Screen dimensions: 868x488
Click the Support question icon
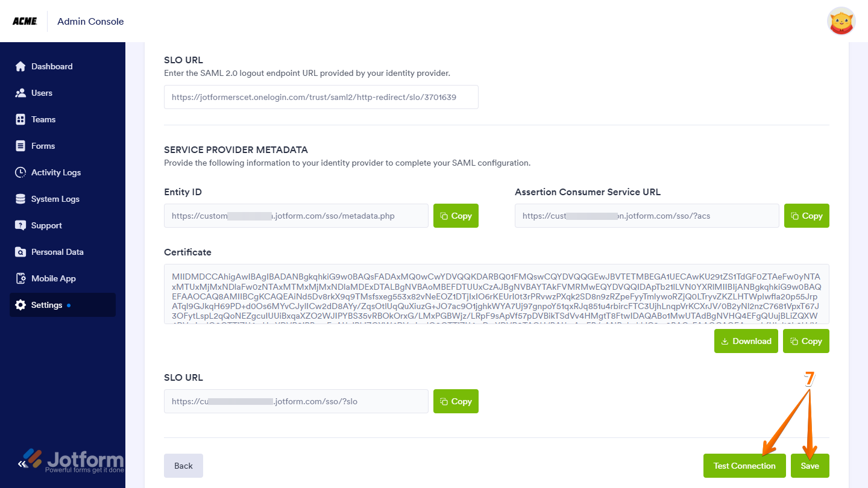(20, 225)
